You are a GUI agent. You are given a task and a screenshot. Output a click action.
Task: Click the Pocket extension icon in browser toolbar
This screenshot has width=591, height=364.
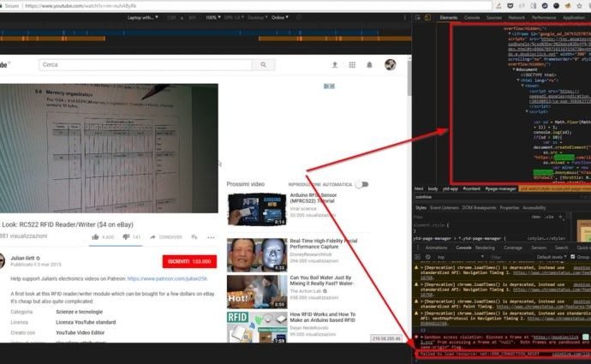pyautogui.click(x=510, y=6)
